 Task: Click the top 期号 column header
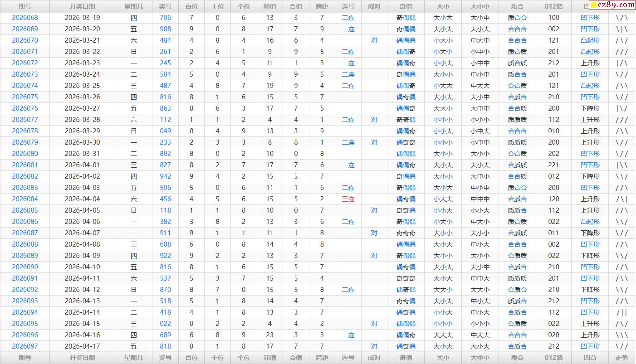25,6
